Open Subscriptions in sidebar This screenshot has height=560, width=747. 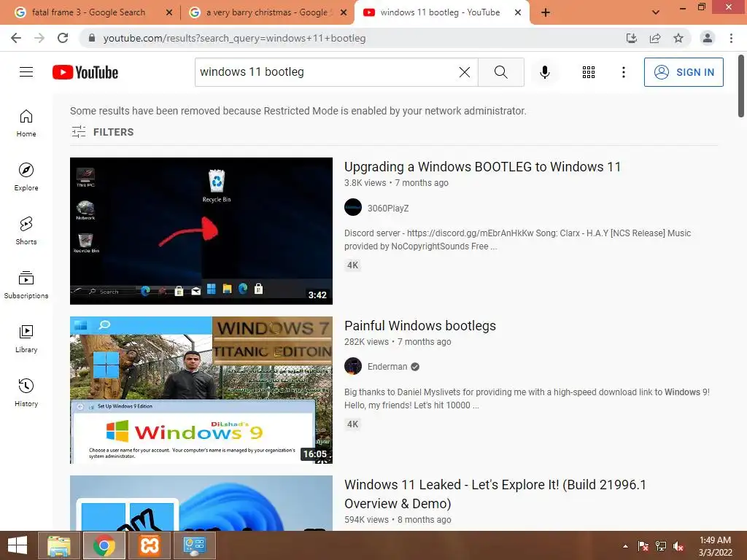click(x=26, y=285)
